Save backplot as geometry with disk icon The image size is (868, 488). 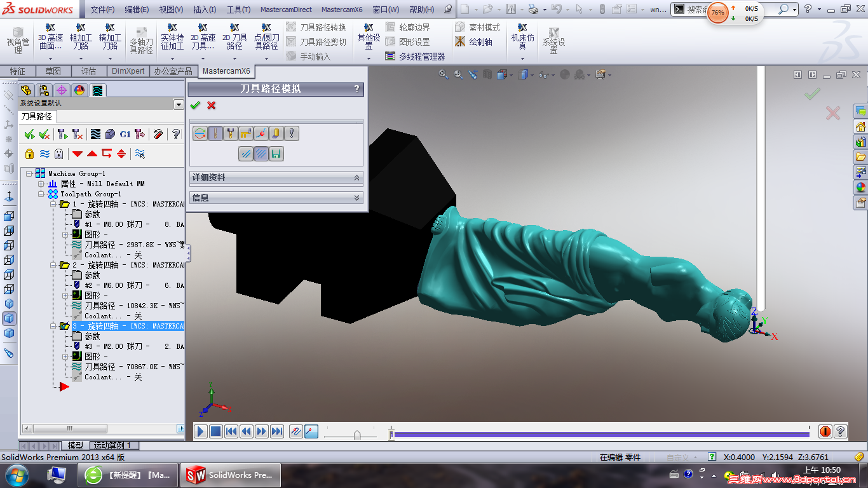pyautogui.click(x=276, y=154)
